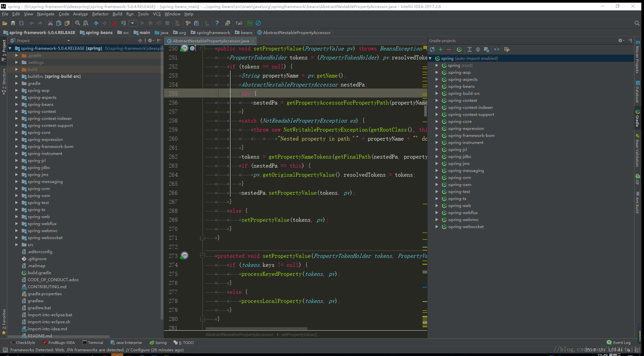Click the Help question mark icon
The width and height of the screenshot is (644, 356).
tap(217, 23)
